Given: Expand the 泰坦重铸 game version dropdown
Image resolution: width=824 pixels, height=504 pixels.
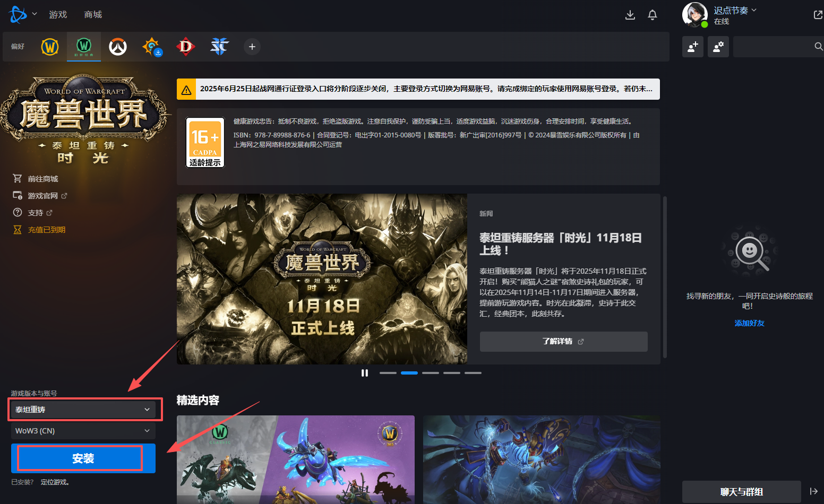Looking at the screenshot, I should [83, 410].
